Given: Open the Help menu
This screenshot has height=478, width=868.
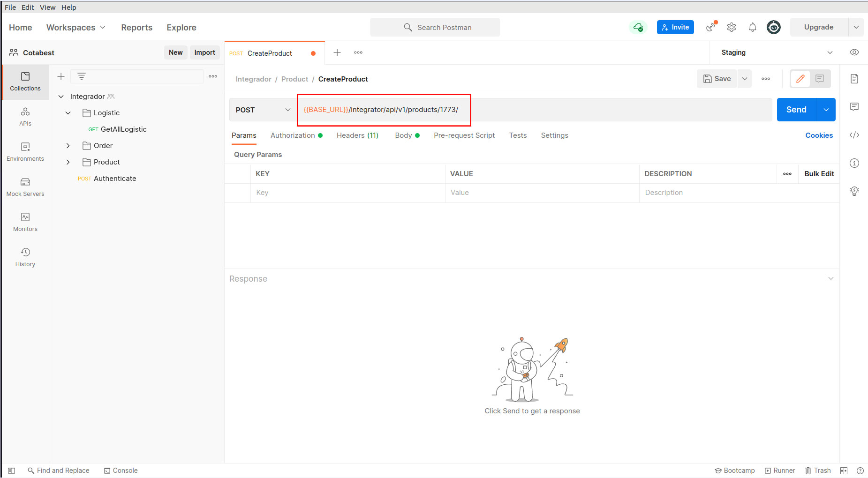Looking at the screenshot, I should (x=68, y=7).
